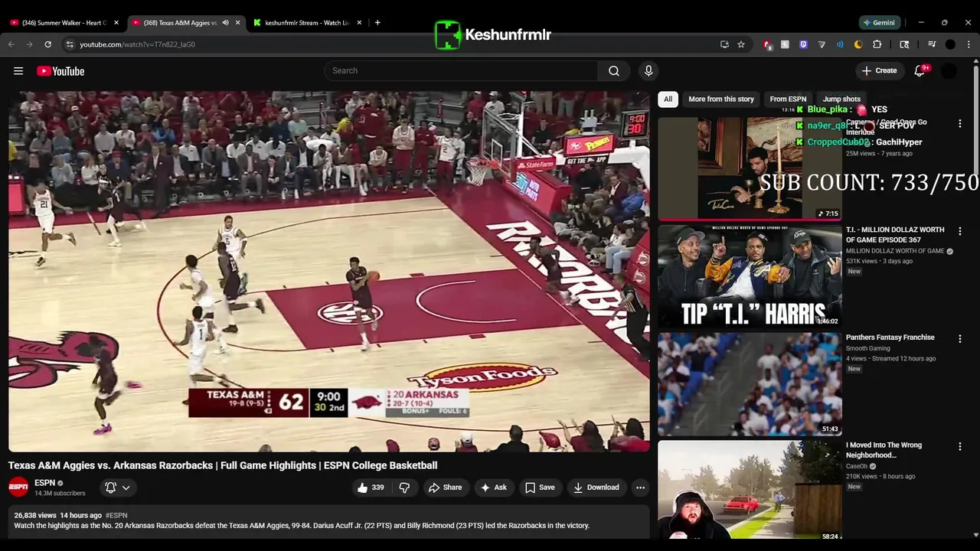Share the video
Image resolution: width=980 pixels, height=551 pixels.
(445, 487)
